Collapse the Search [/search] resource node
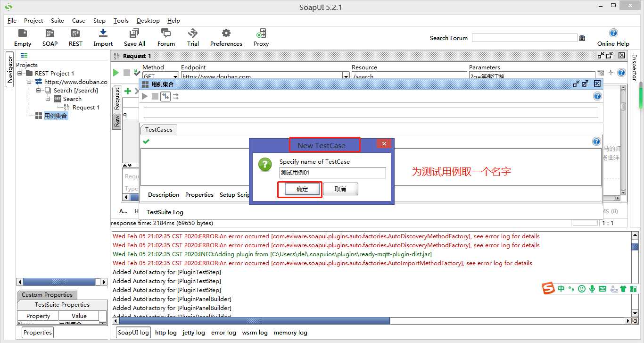Screen dimensions: 644x343 coord(39,90)
